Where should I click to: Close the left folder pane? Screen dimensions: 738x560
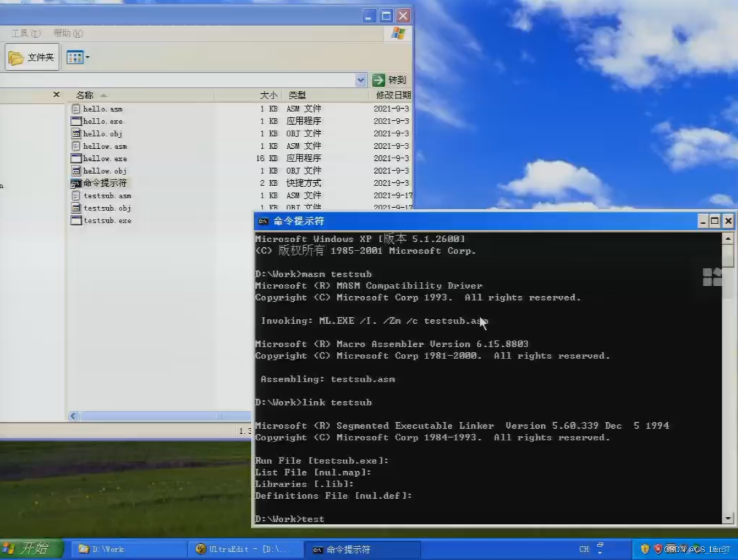57,95
